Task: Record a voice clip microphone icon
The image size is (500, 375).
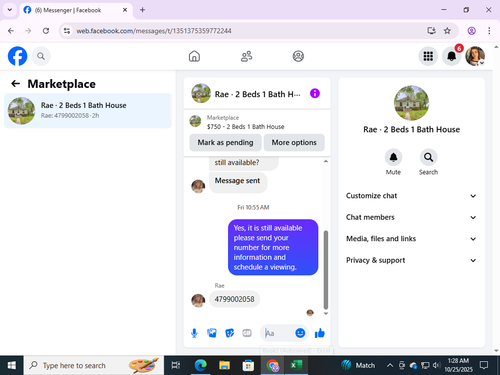Action: point(194,333)
